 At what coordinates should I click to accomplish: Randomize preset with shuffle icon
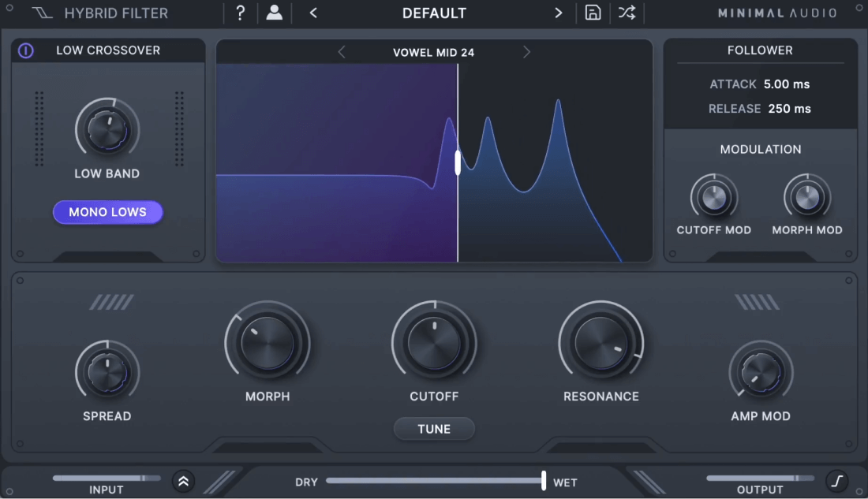point(627,13)
